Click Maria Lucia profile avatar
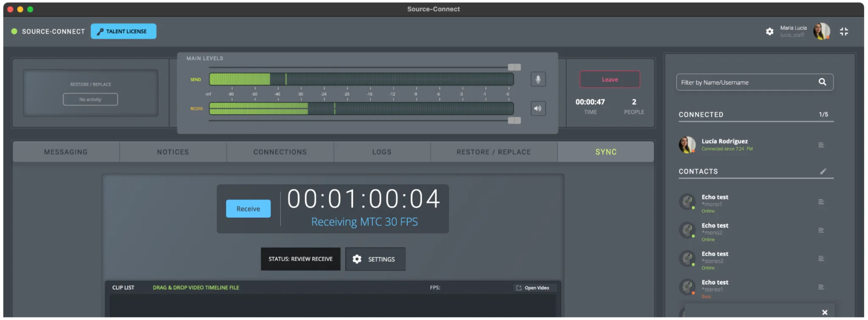 coord(821,31)
